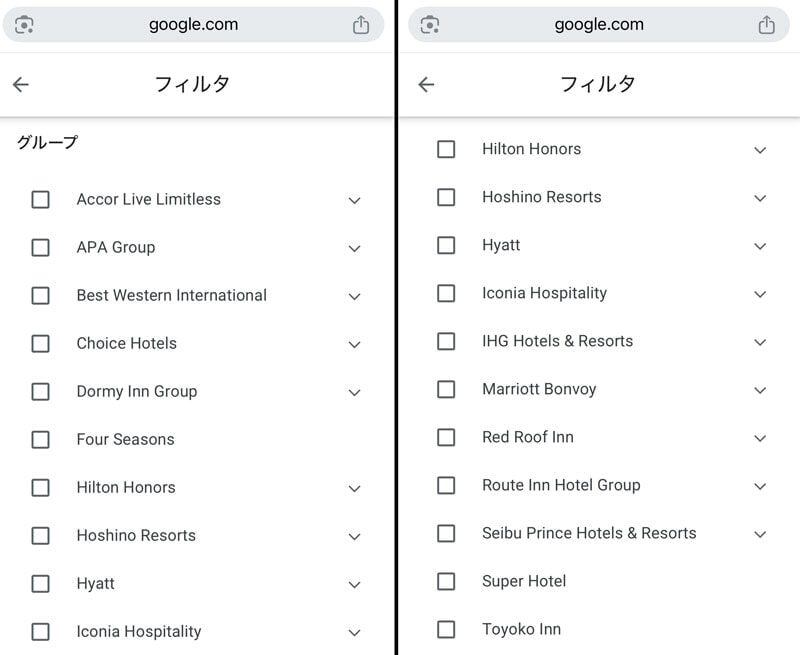Expand Seibu Prince Hotels & Resorts chevron
This screenshot has height=655, width=800.
[x=760, y=534]
